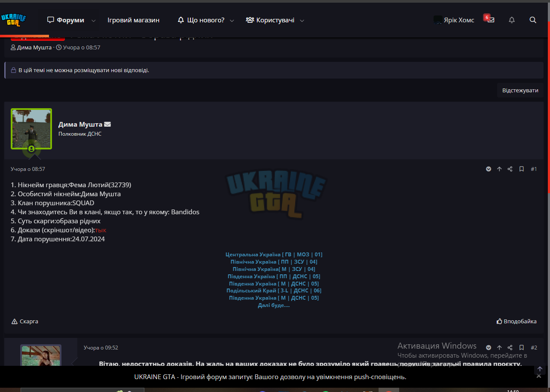The image size is (550, 392).
Task: Share post #2 via share icon
Action: tap(510, 347)
